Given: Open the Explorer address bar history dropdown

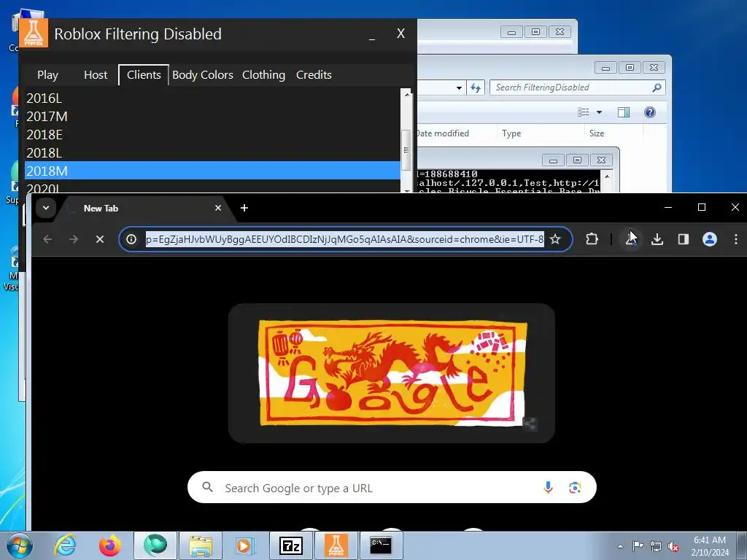Looking at the screenshot, I should (x=459, y=87).
